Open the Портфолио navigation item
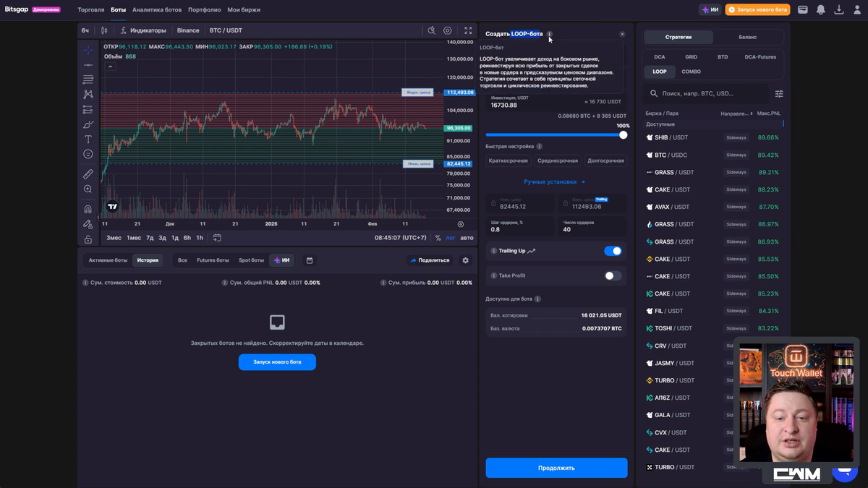This screenshot has height=488, width=868. (x=205, y=10)
